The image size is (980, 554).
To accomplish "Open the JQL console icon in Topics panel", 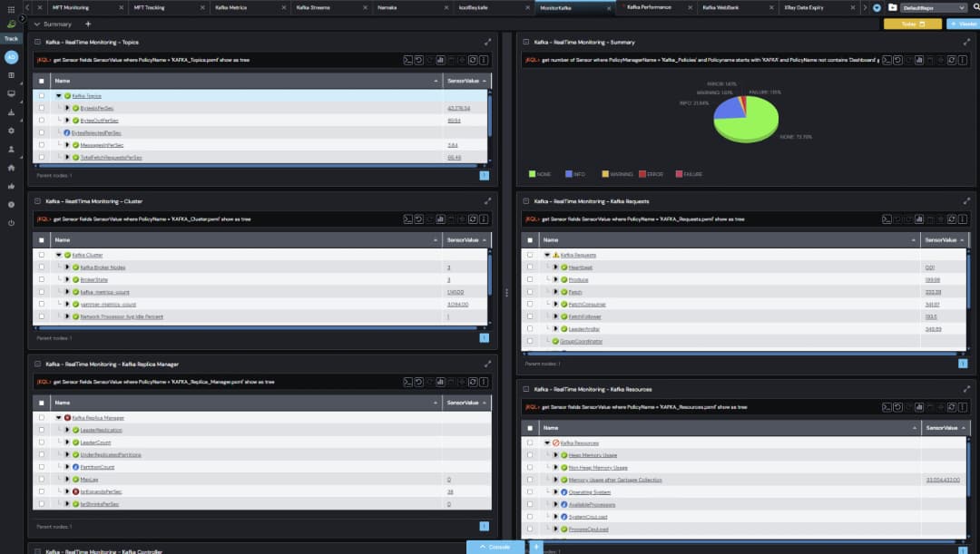I will [x=407, y=60].
